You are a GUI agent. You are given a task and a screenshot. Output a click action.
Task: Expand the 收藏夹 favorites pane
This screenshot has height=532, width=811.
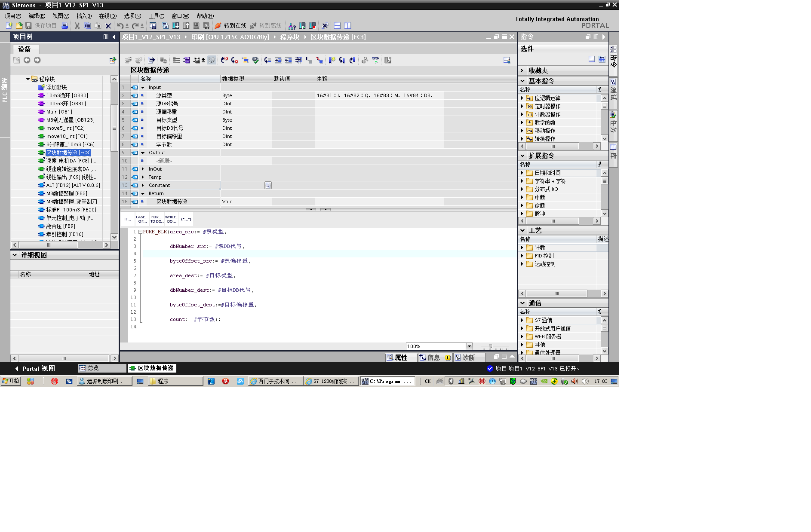pyautogui.click(x=522, y=70)
